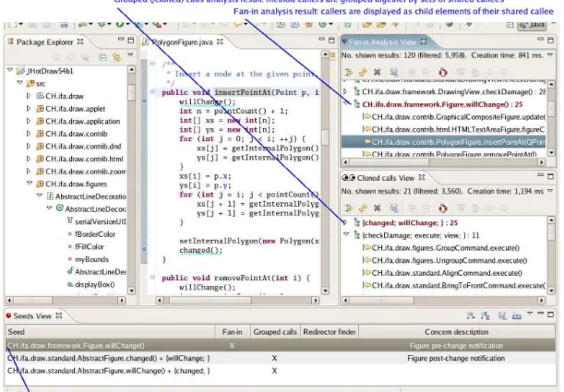This screenshot has height=392, width=564.
Task: Click Package Explorer vertical scrollbar thumb
Action: (x=131, y=92)
